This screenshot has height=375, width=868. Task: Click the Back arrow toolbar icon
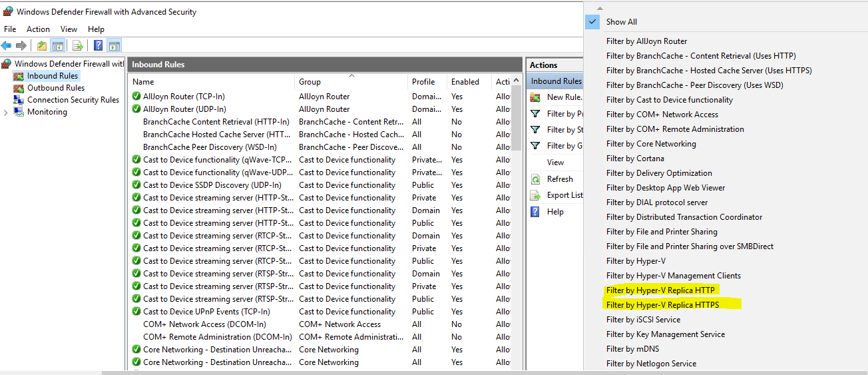click(7, 46)
